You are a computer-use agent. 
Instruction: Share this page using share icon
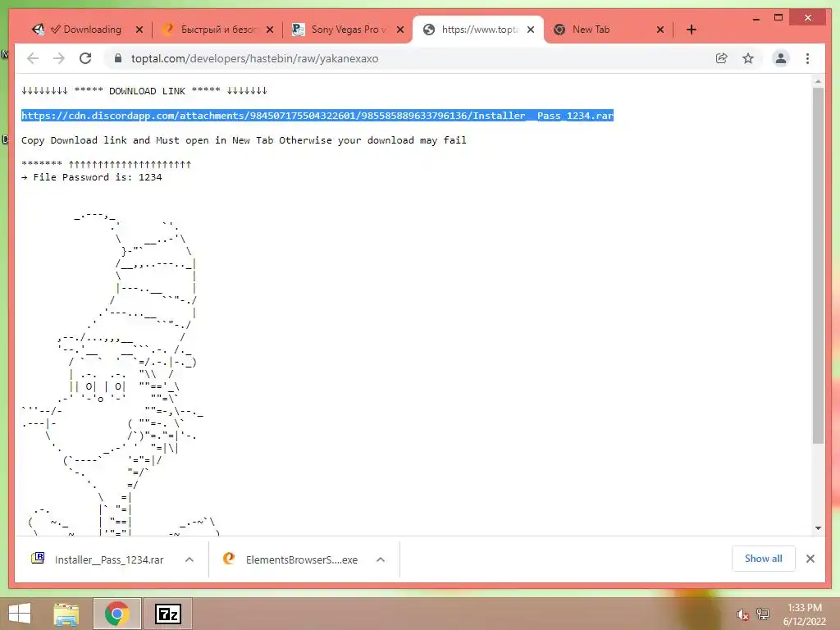[722, 58]
